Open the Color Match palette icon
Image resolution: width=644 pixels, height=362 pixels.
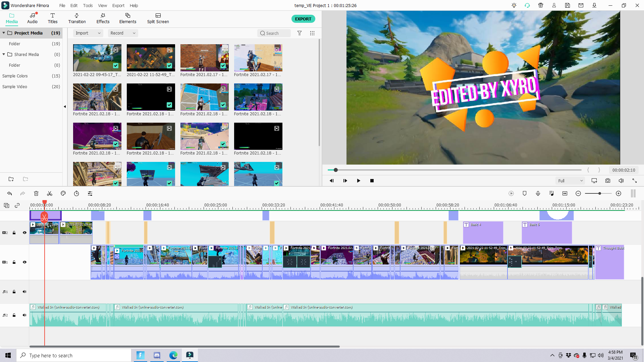(x=63, y=193)
